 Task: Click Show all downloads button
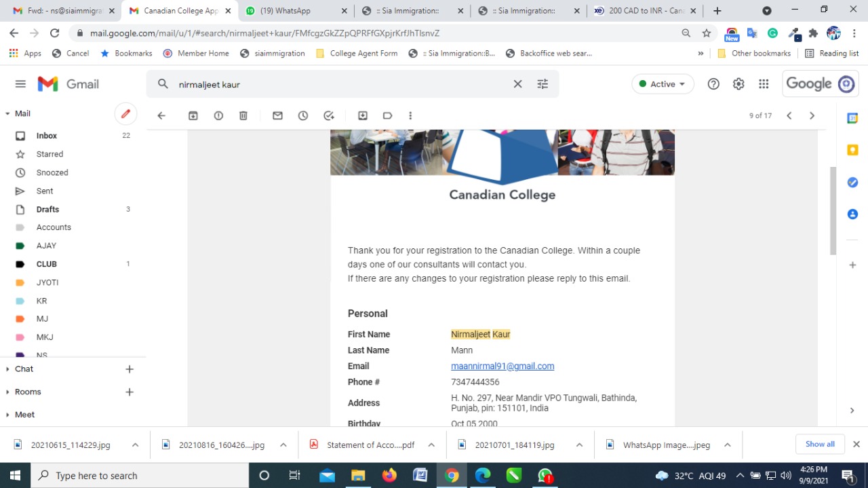[x=820, y=444]
